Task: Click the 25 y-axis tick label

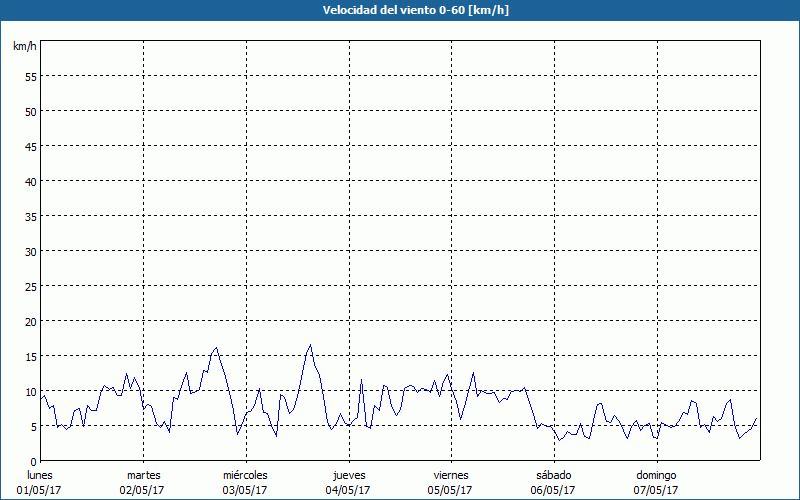Action: tap(30, 286)
